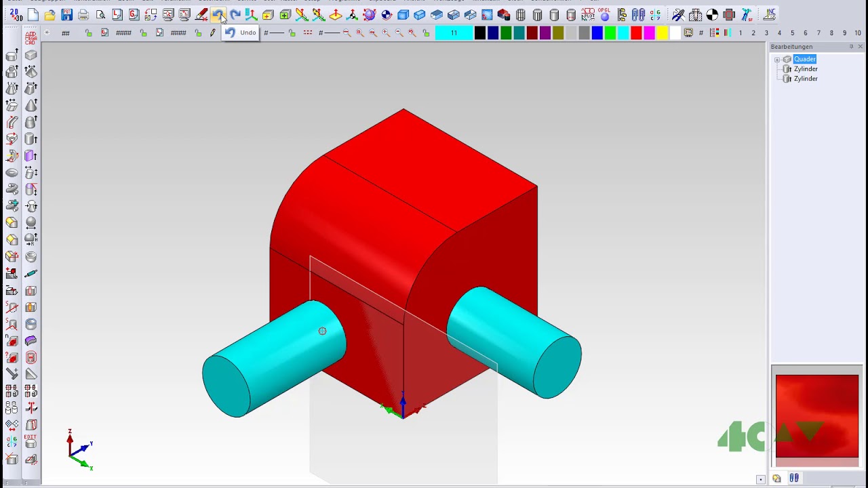The width and height of the screenshot is (868, 488).
Task: Pick the yellow color swatch
Action: (662, 33)
